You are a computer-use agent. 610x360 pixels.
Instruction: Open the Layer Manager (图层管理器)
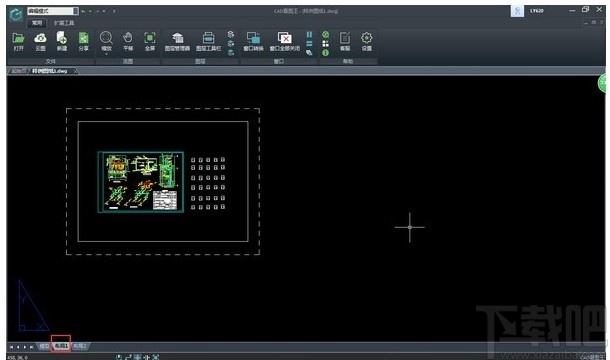point(177,42)
